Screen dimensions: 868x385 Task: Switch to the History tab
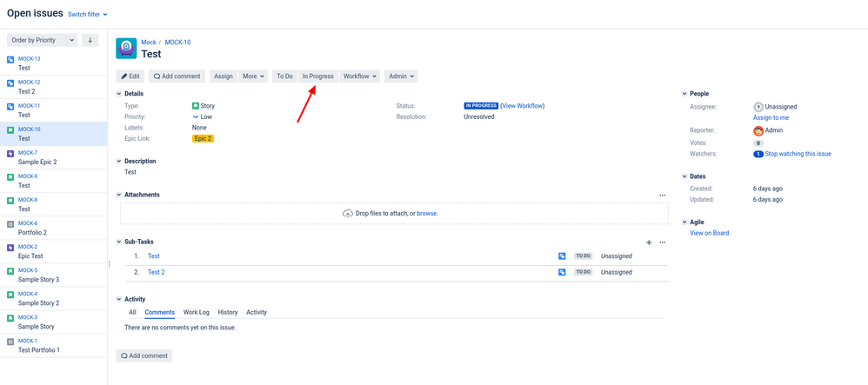click(228, 312)
